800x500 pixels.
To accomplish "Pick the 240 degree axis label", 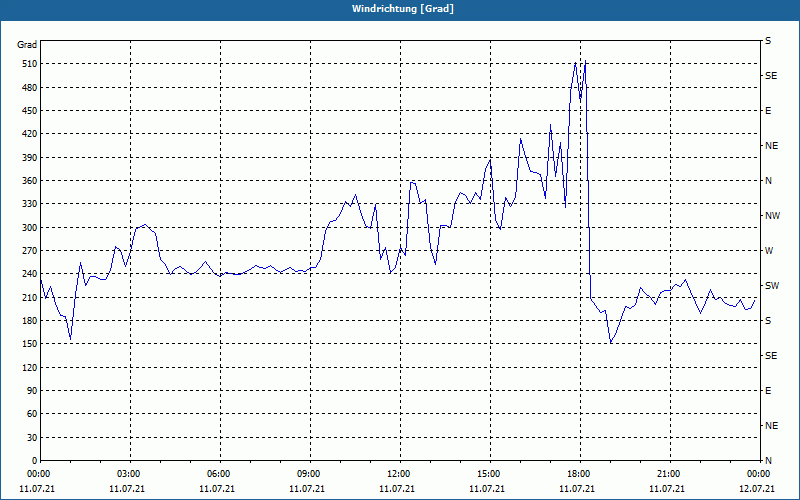I will (31, 274).
